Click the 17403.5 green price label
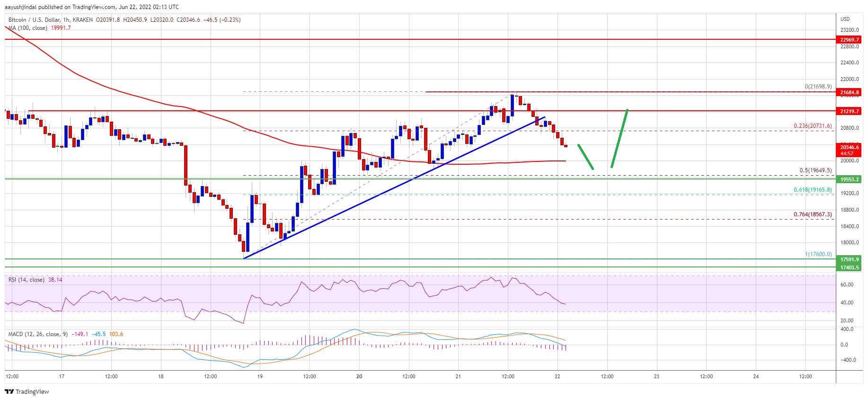This screenshot has height=400, width=868. 850,267
